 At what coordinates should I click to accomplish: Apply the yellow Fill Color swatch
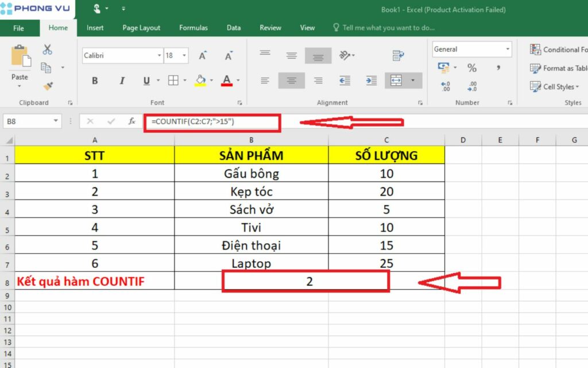coord(200,80)
